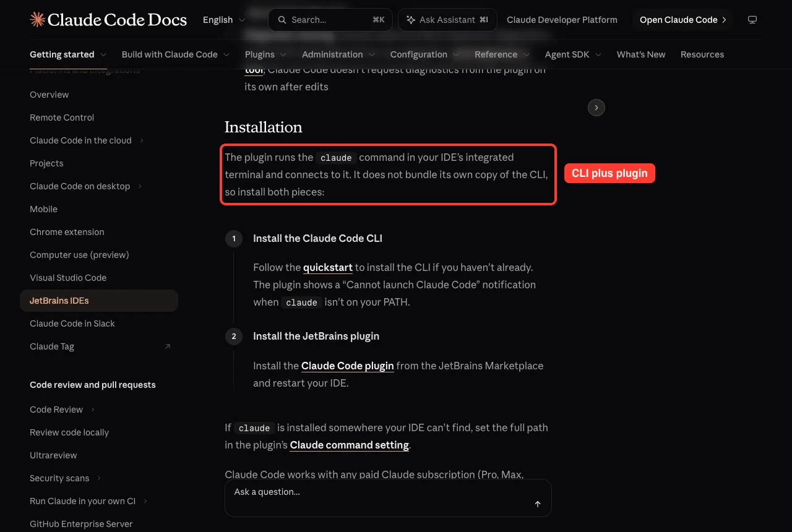Expand the Code Review sidebar chevron
The width and height of the screenshot is (792, 532).
(x=93, y=410)
